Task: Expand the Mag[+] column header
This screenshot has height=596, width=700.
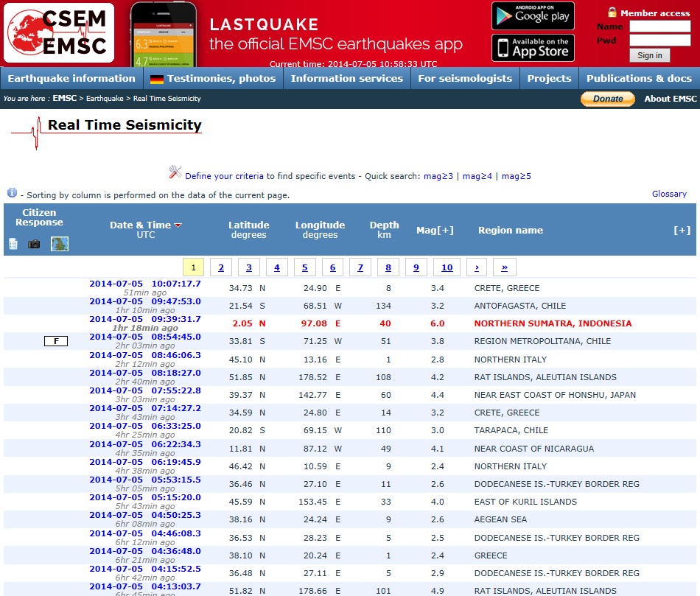Action: 435,230
